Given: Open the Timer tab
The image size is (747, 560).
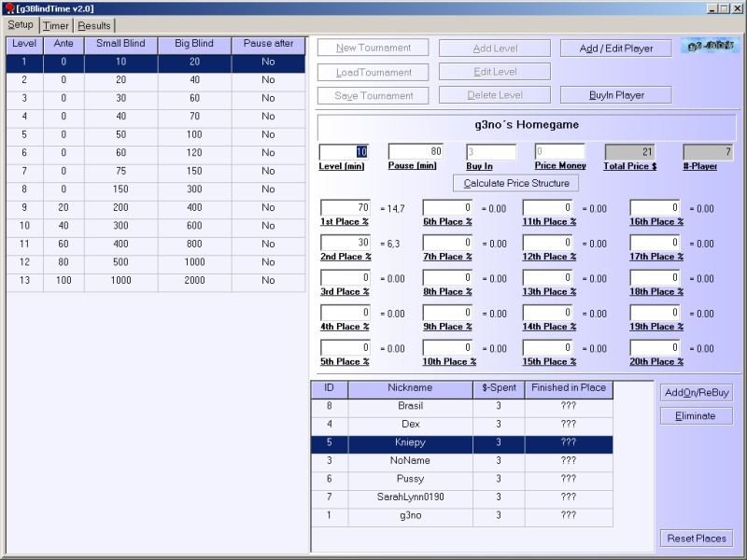Looking at the screenshot, I should [x=56, y=26].
